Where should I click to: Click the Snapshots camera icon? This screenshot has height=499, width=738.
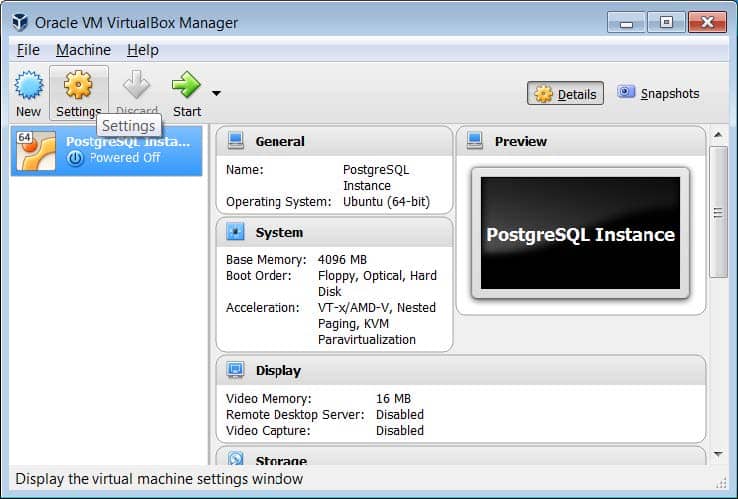coord(626,92)
